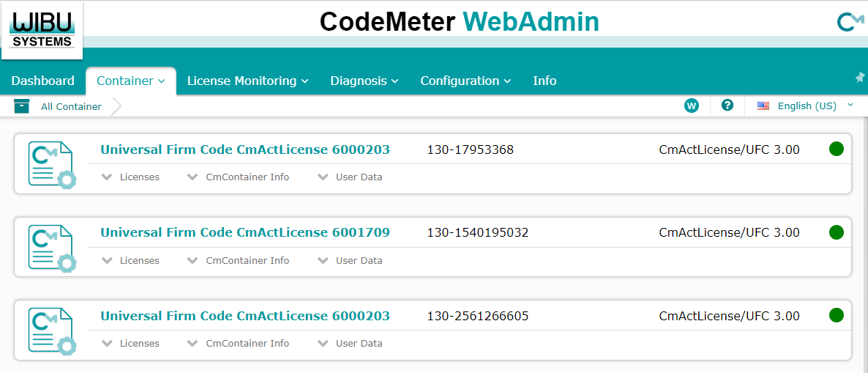Open the Configuration menu
The height and width of the screenshot is (373, 868).
click(x=465, y=81)
